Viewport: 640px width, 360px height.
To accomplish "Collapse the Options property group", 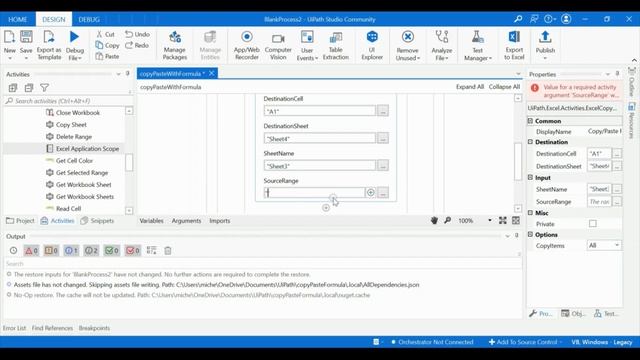I will coord(530,234).
